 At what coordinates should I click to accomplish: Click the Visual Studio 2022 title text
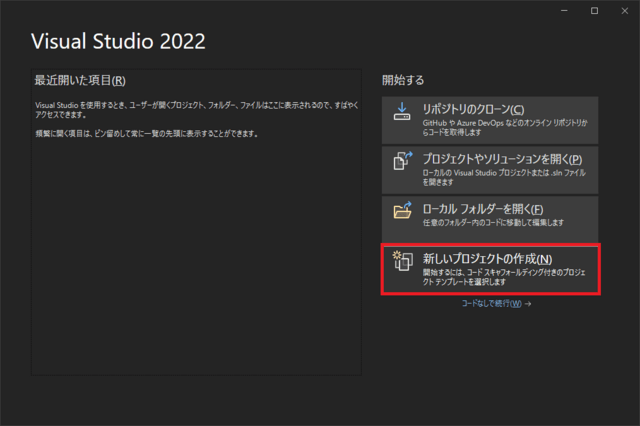pos(119,41)
